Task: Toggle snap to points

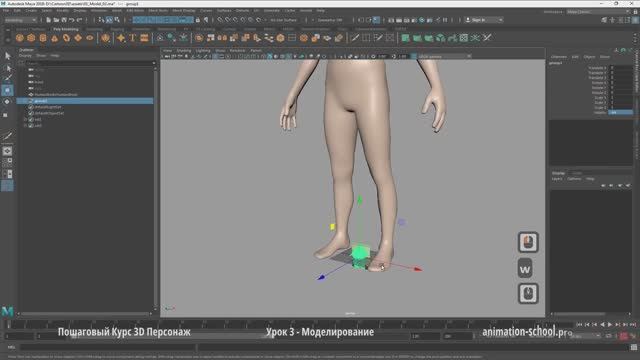Action: click(x=236, y=20)
